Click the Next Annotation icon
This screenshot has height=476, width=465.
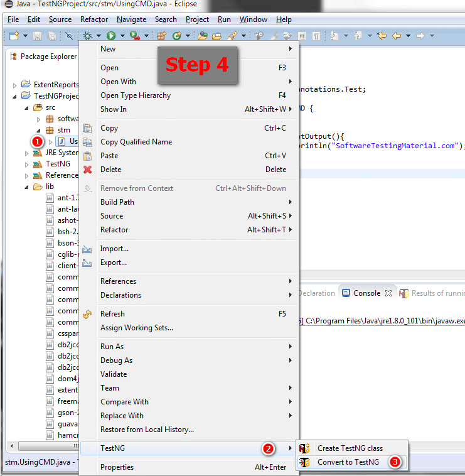pos(334,36)
